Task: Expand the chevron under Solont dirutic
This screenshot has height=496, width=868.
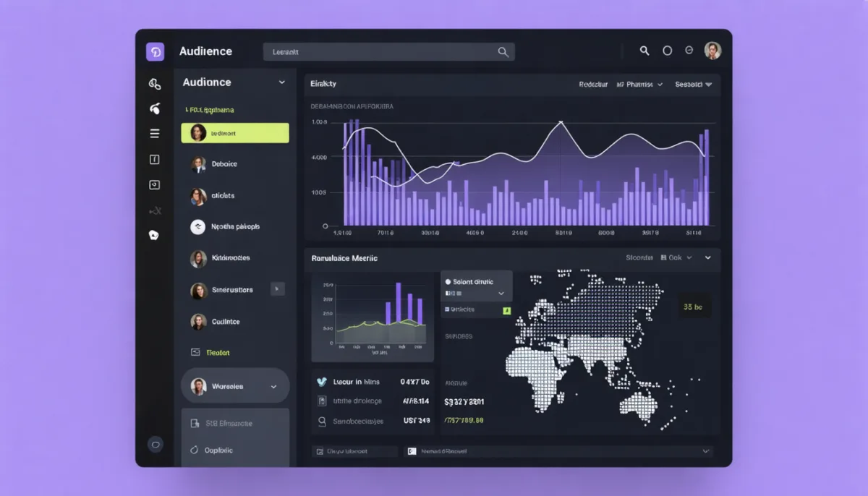Action: (x=501, y=294)
